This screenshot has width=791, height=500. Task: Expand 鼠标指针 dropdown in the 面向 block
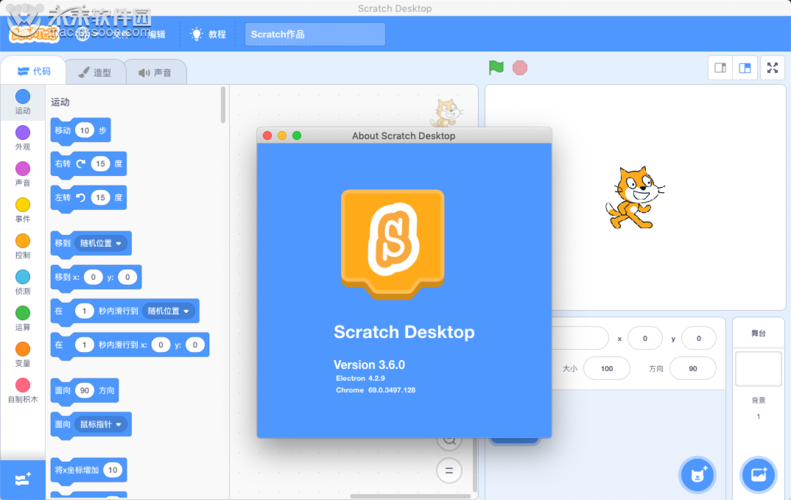[101, 424]
